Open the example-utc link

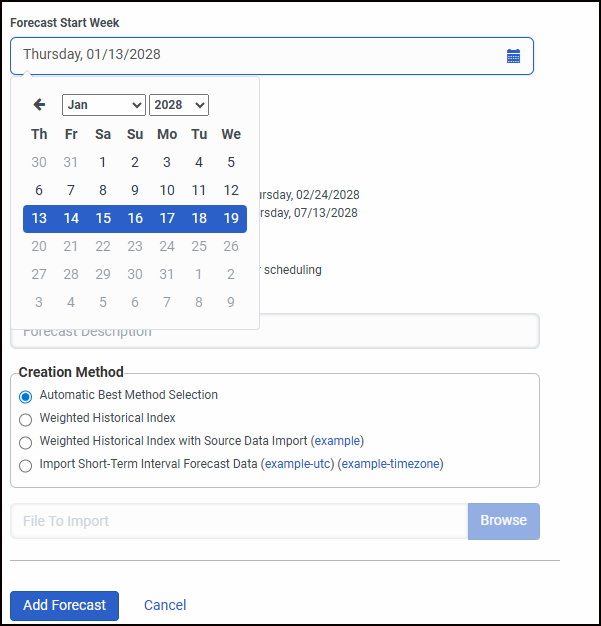pyautogui.click(x=297, y=464)
